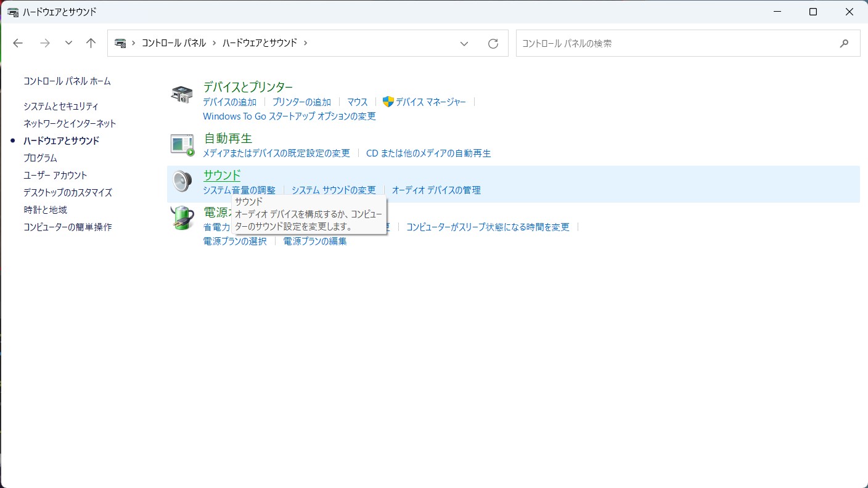Open コンピューターの簡単操作 in sidebar
Screen dimensions: 868x488
pos(68,227)
